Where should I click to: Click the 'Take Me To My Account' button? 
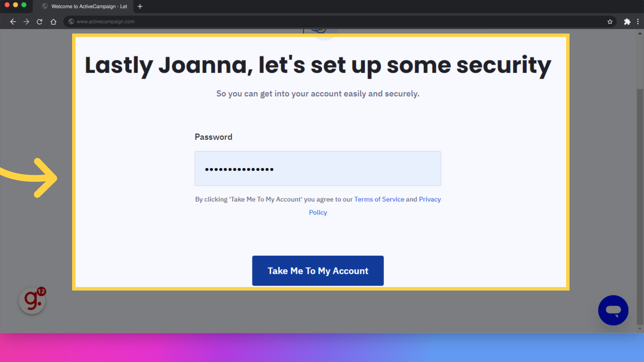click(x=318, y=270)
